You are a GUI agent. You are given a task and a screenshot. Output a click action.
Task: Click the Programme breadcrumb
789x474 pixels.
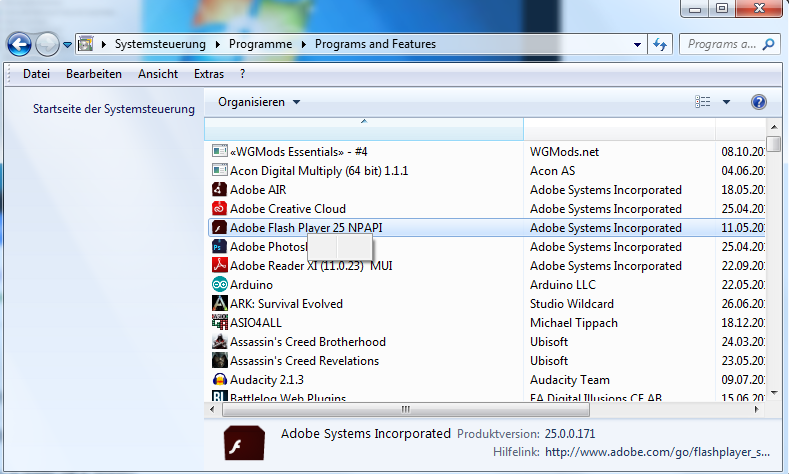click(x=260, y=44)
